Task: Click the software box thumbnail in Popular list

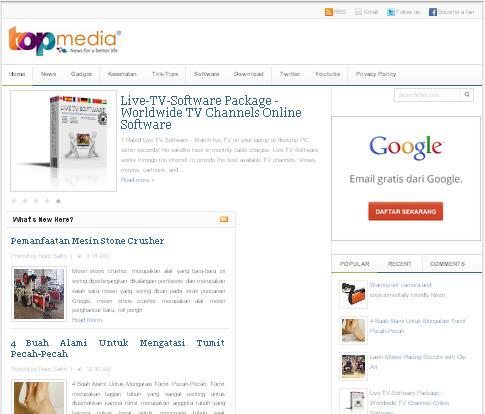Action: (353, 401)
